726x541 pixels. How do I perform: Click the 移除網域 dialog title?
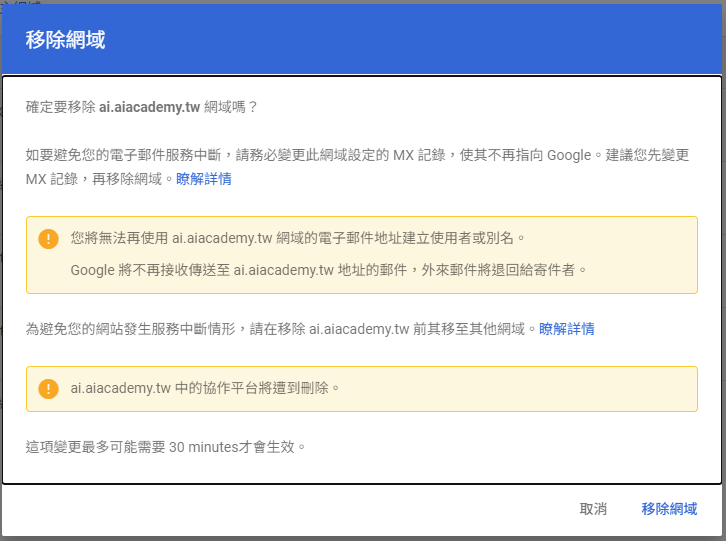[x=66, y=40]
